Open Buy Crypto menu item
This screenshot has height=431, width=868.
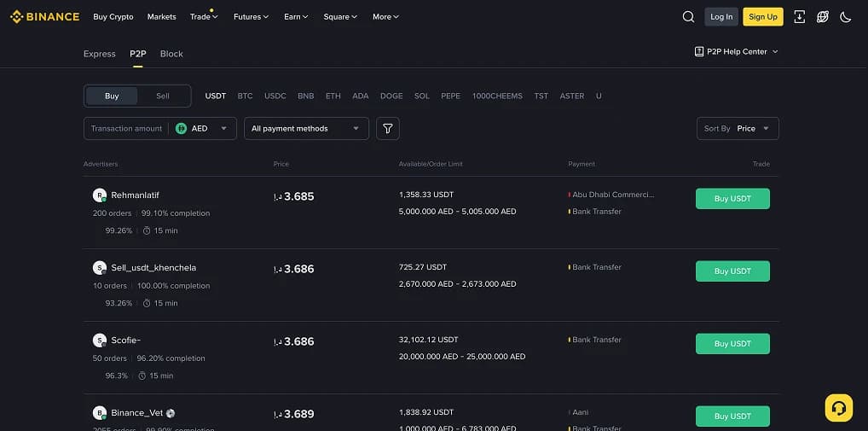(113, 16)
